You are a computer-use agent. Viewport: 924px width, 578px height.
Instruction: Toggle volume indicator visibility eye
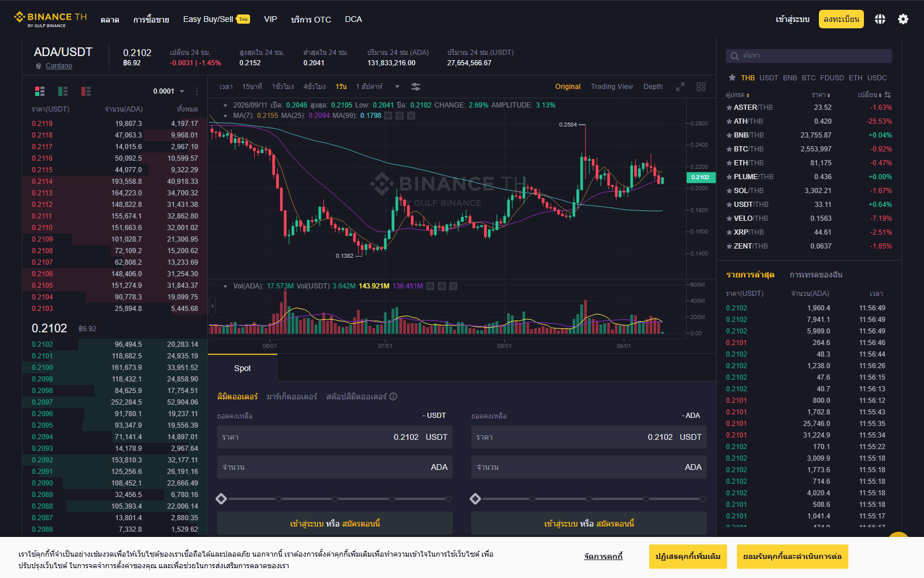(430, 286)
